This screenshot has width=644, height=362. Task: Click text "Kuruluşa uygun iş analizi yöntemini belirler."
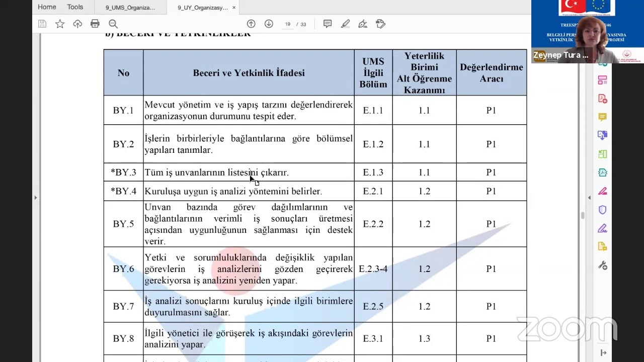click(233, 191)
